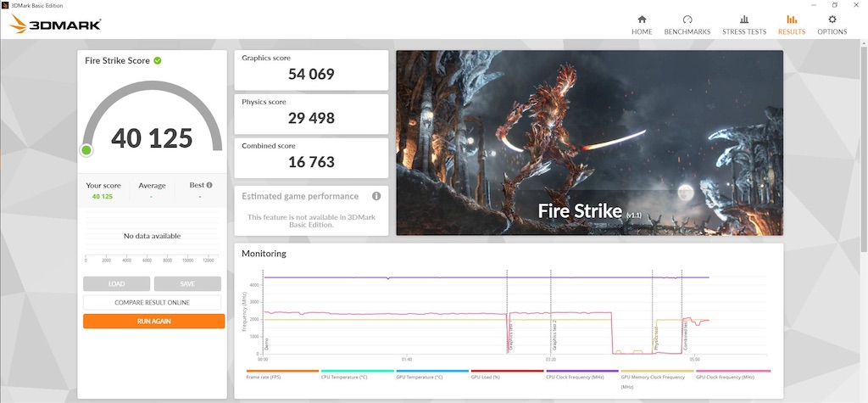868x403 pixels.
Task: Click the Restore window button in title bar
Action: [834, 5]
